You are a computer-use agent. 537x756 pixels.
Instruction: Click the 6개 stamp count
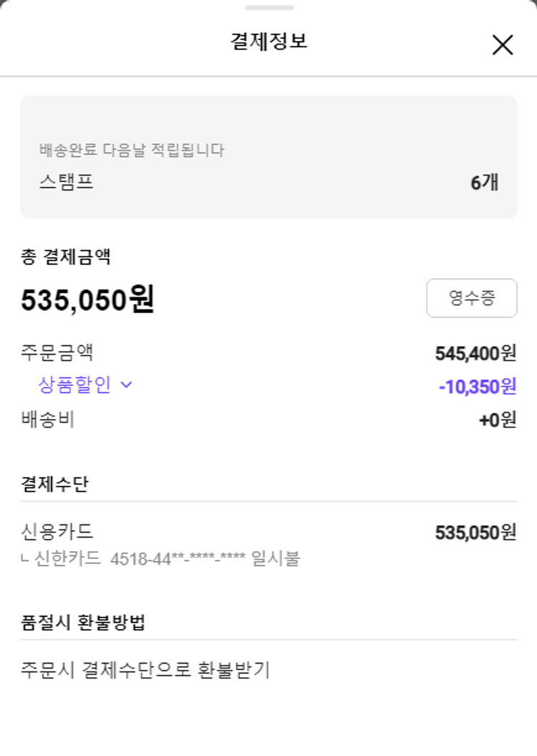click(x=484, y=183)
